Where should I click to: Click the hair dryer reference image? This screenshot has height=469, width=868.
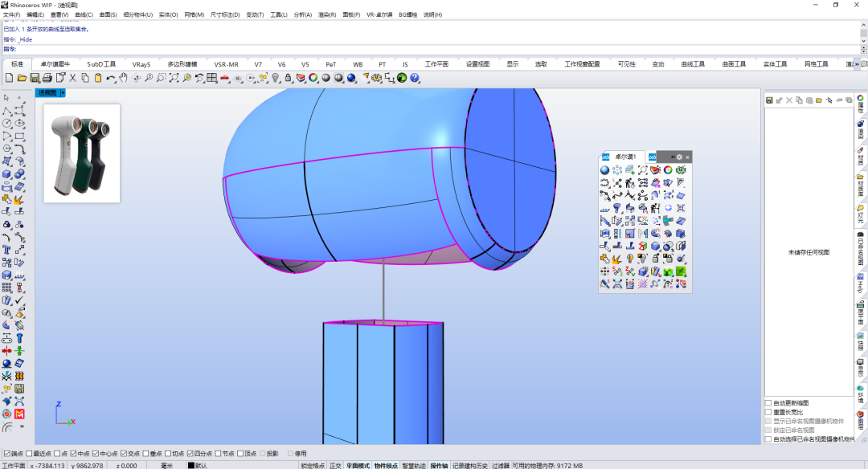[x=82, y=153]
